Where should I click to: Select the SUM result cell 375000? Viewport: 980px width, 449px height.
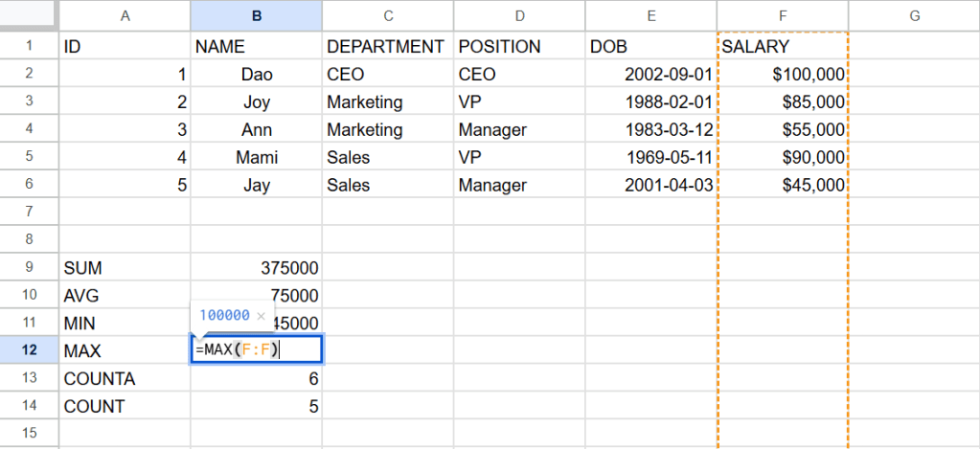(256, 268)
